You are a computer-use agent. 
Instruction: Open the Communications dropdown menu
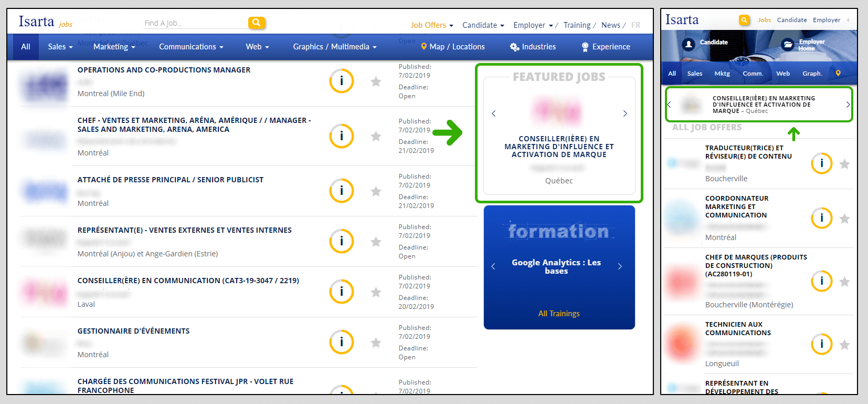click(191, 47)
